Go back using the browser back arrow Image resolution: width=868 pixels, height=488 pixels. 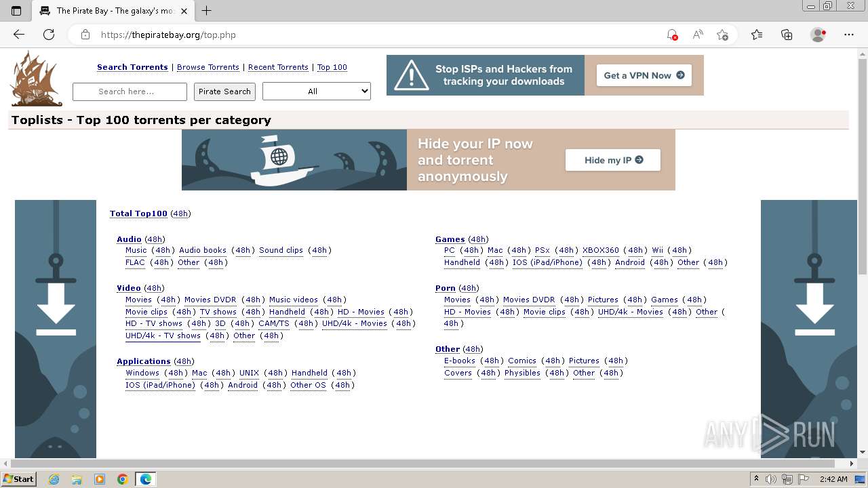tap(19, 35)
